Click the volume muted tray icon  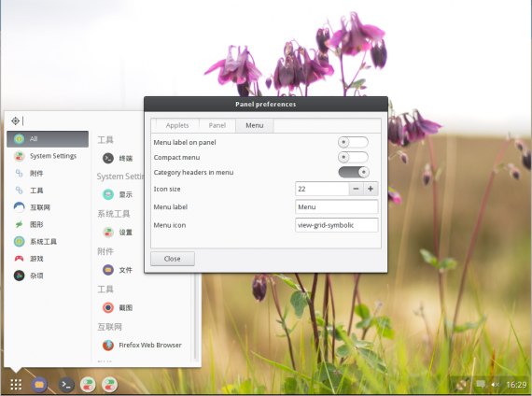click(x=496, y=385)
